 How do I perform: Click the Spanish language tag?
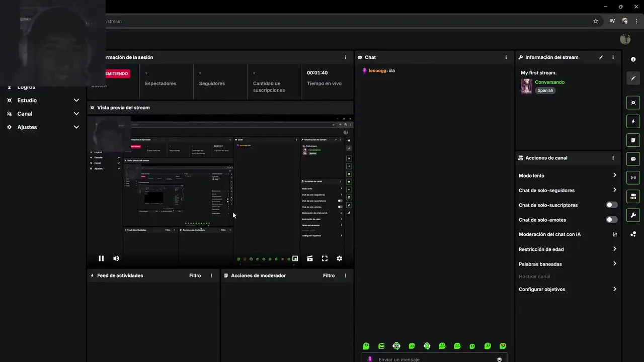[x=545, y=90]
